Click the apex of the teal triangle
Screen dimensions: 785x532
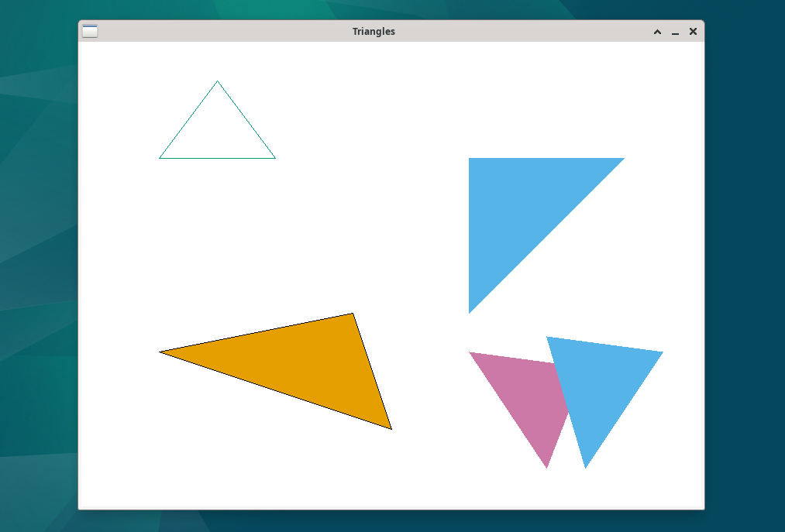(217, 80)
